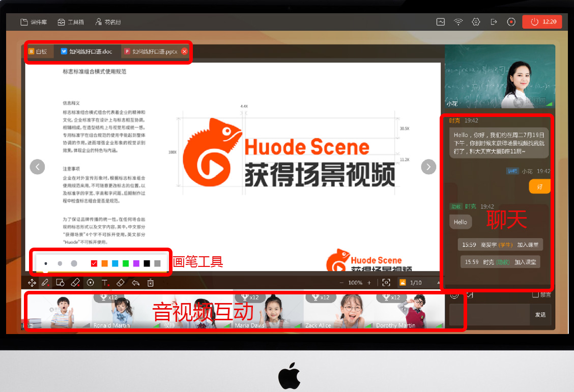Select the move/pan tool
This screenshot has width=574, height=392.
[x=32, y=283]
